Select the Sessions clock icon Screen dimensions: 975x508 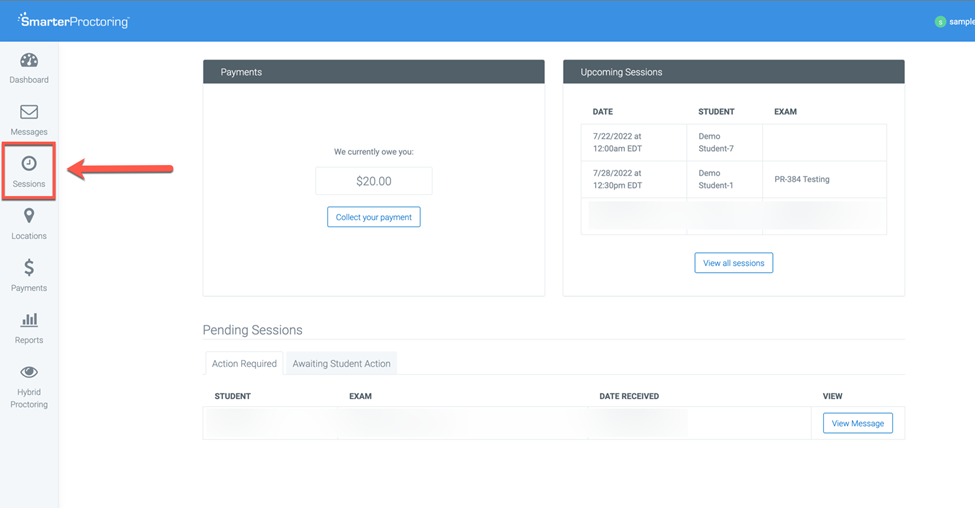pos(29,164)
